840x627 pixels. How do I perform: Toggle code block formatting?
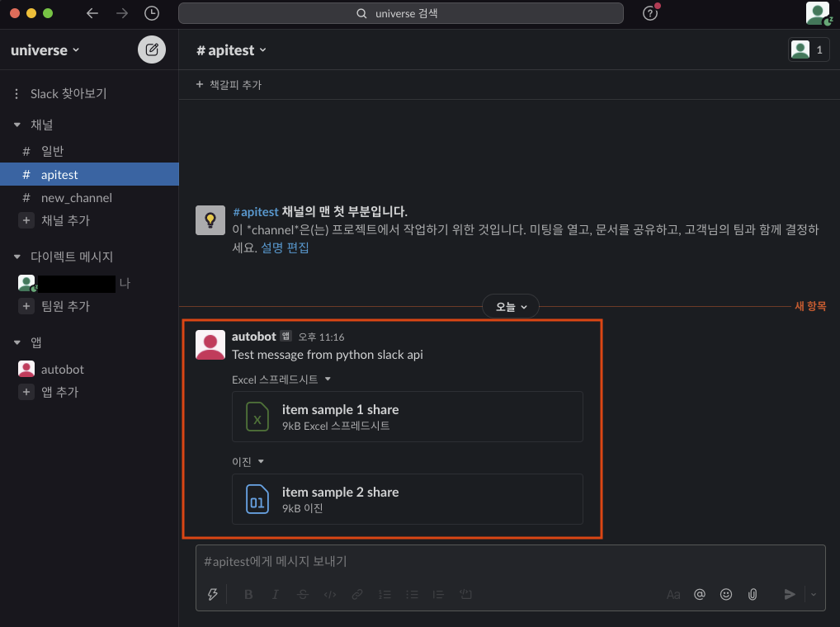pyautogui.click(x=465, y=594)
